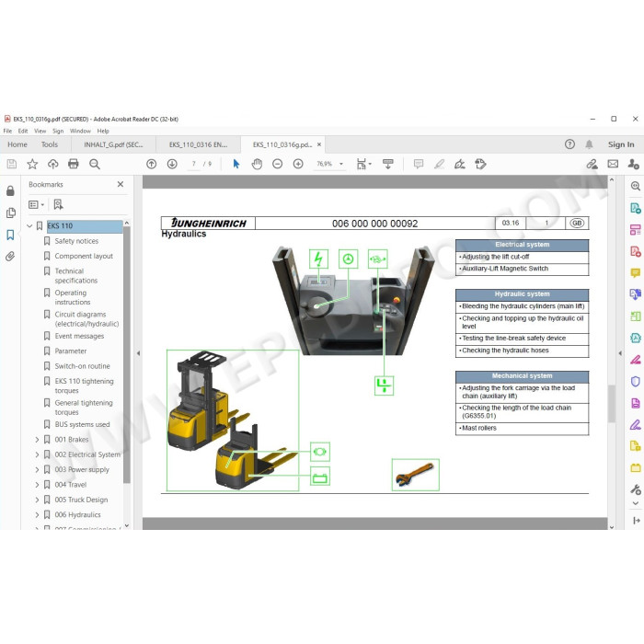Click find current bookmark icon

point(58,204)
